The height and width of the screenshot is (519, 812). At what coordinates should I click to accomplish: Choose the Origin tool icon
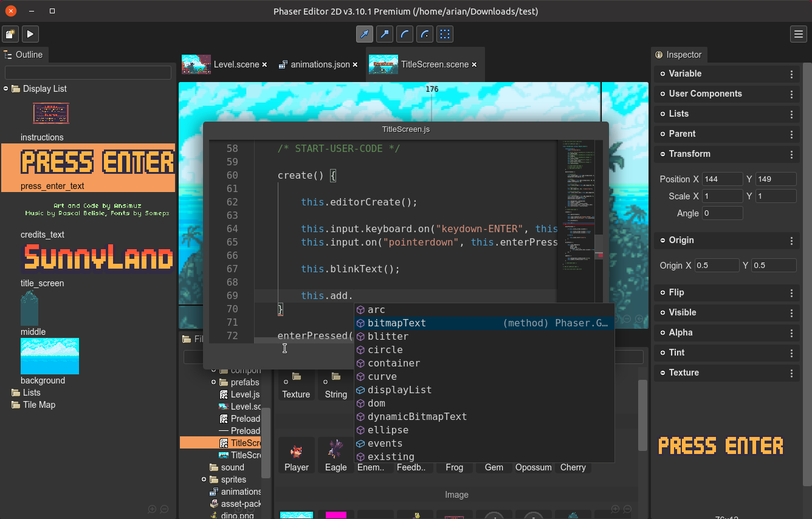click(x=424, y=34)
